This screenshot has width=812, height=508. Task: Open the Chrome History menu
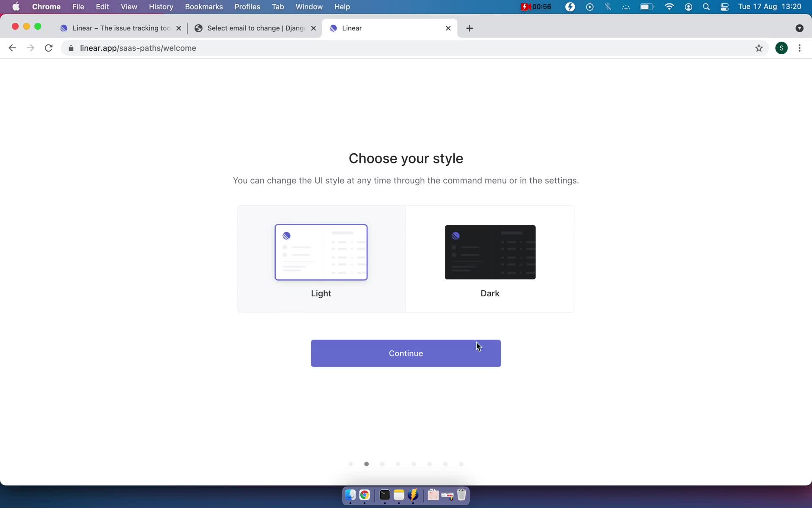pos(161,6)
